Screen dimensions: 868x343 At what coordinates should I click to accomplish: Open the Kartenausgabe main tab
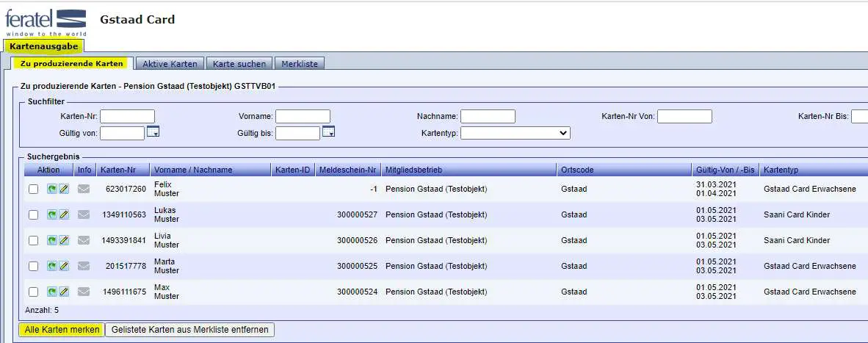pos(44,46)
